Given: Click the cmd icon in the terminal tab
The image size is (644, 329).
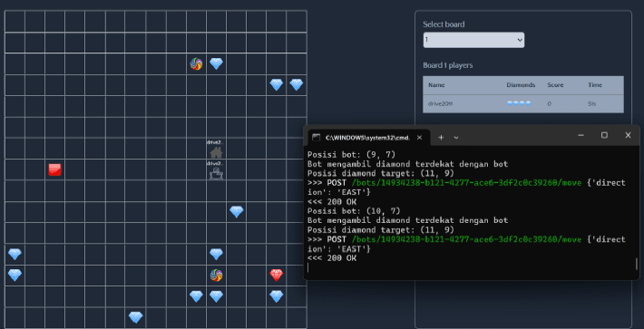Looking at the screenshot, I should 317,138.
